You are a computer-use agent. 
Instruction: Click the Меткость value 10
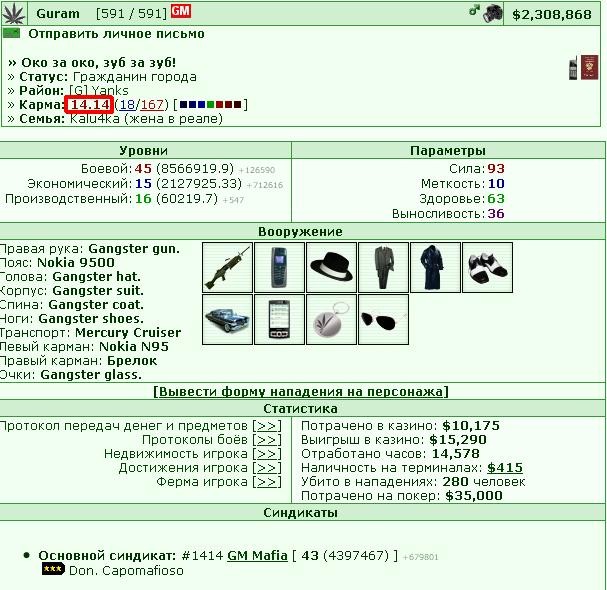496,184
